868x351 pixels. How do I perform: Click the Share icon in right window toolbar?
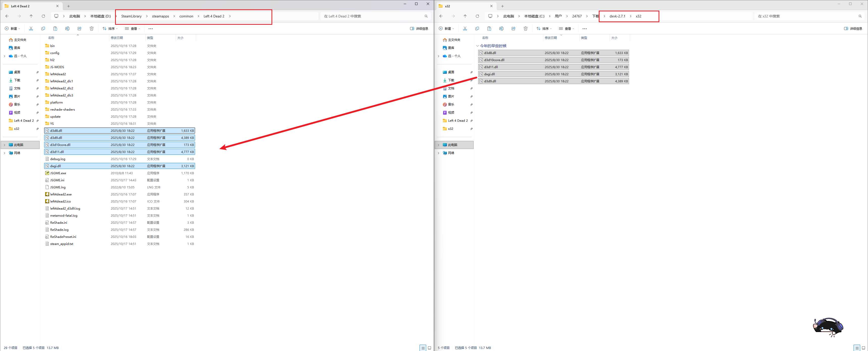pos(513,29)
